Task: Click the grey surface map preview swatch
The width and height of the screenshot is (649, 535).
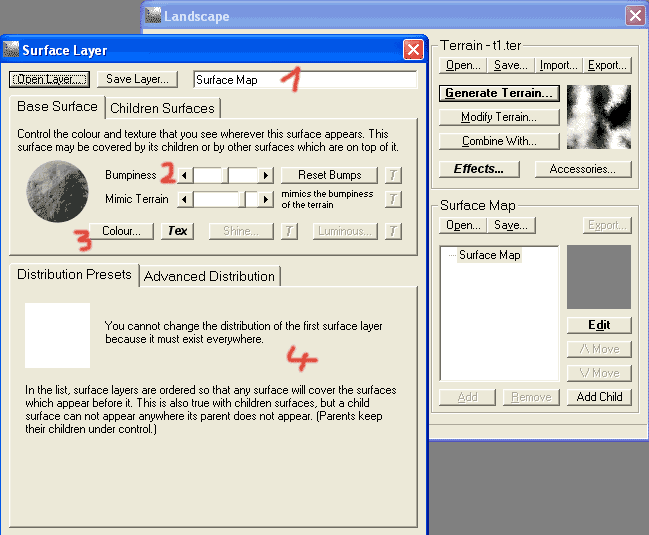Action: click(598, 277)
